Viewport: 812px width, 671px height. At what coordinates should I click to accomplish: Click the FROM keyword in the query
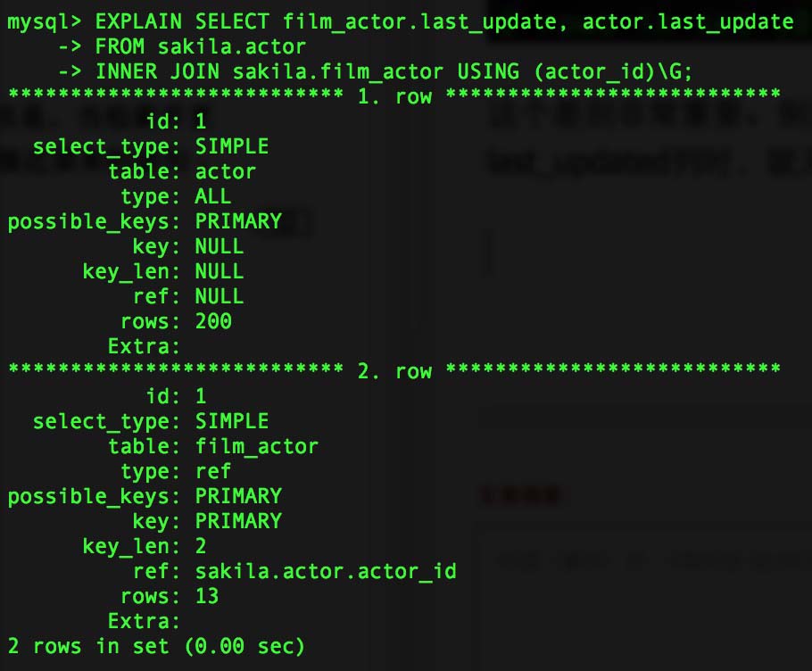120,46
